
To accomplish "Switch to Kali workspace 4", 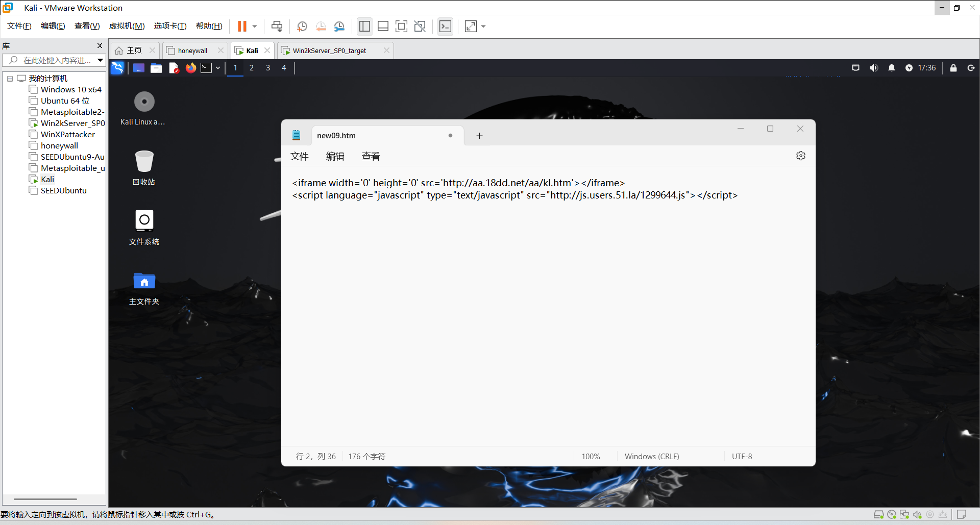I will [x=284, y=68].
